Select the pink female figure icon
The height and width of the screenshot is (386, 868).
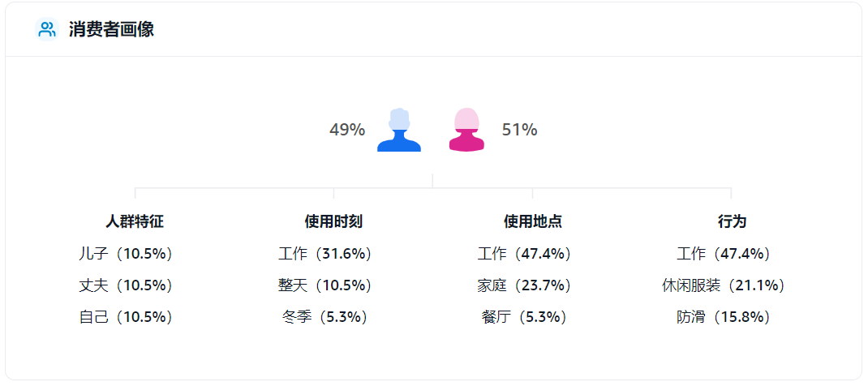[x=466, y=130]
